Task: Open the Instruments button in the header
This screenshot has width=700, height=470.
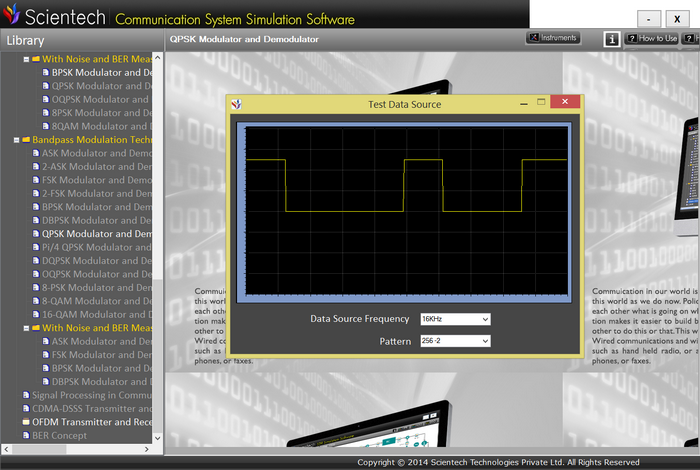Action: [553, 38]
